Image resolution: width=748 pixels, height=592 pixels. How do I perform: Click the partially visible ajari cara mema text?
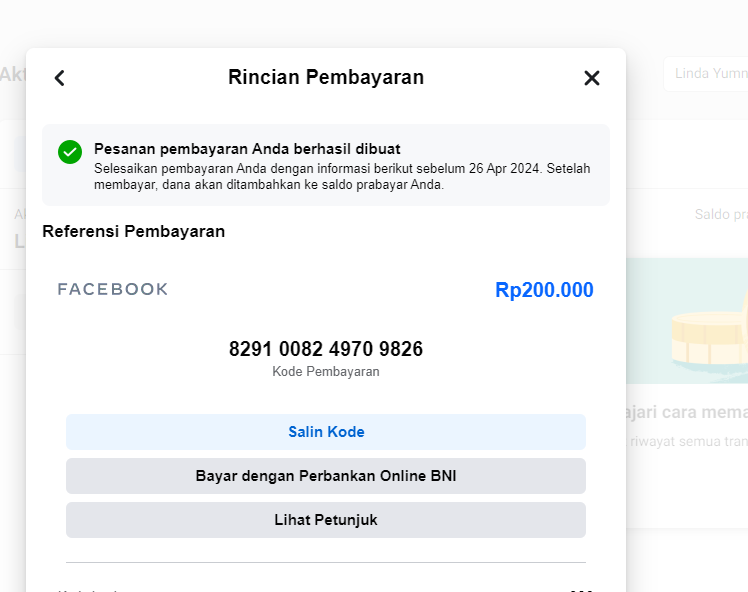(x=688, y=413)
